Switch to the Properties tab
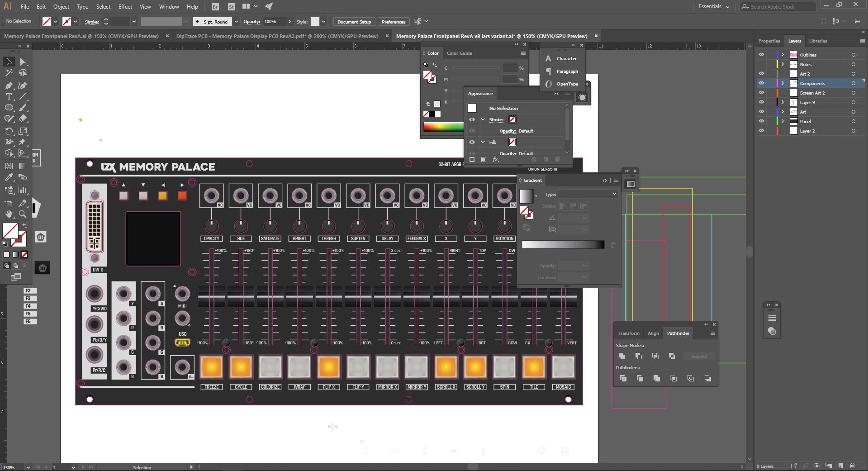The image size is (868, 471). tap(769, 41)
